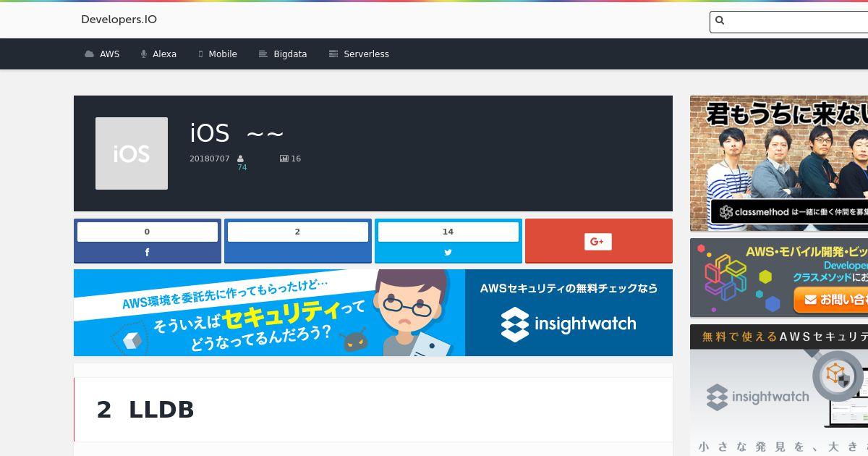Click the gray iOS category thumbnail
Screen dimensions: 868x456
[132, 153]
